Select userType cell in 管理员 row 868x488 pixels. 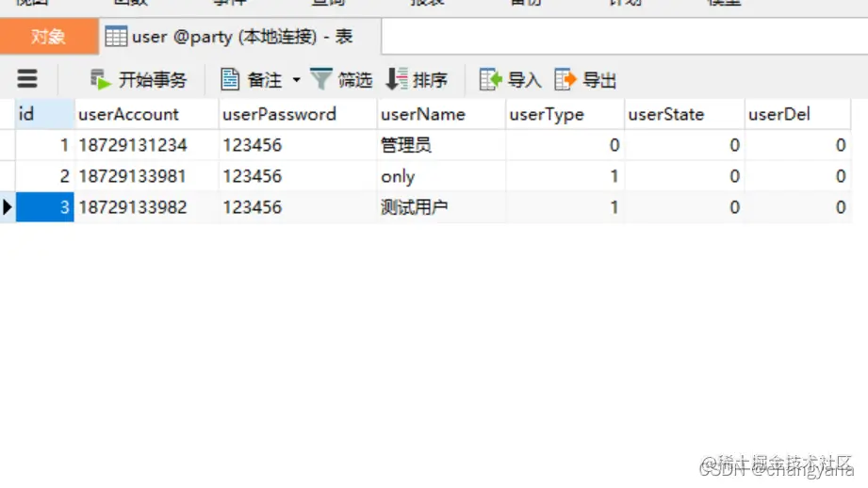click(x=565, y=145)
